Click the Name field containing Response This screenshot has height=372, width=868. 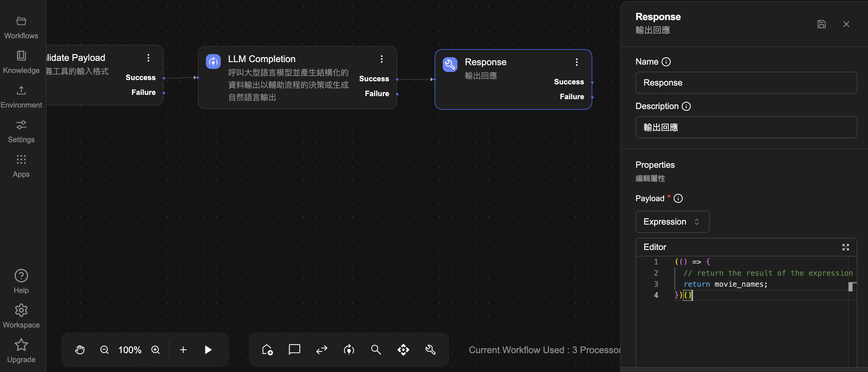746,83
